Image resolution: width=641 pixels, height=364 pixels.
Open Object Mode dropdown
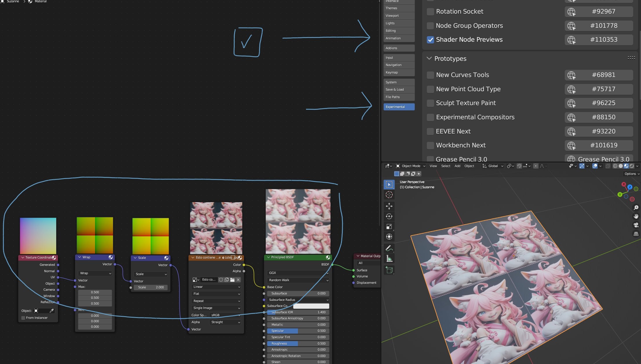click(410, 166)
